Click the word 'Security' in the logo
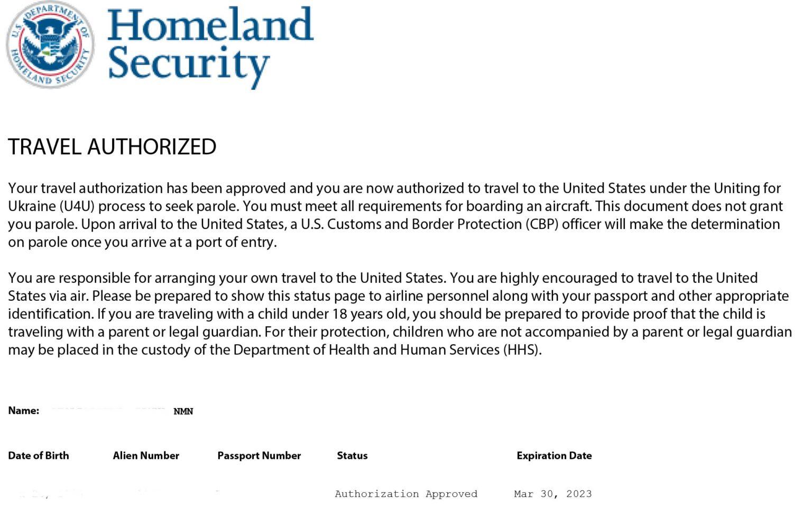The image size is (812, 507). click(188, 67)
